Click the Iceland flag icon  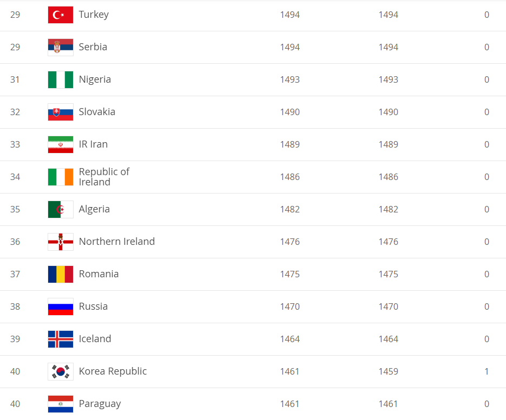tap(60, 339)
